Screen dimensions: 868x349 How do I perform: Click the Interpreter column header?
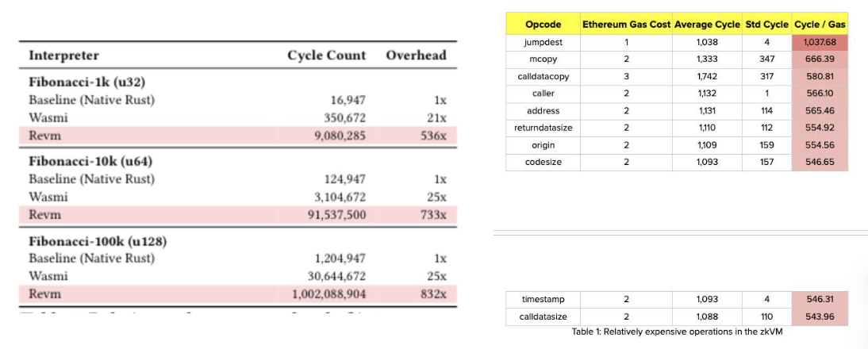tap(64, 56)
